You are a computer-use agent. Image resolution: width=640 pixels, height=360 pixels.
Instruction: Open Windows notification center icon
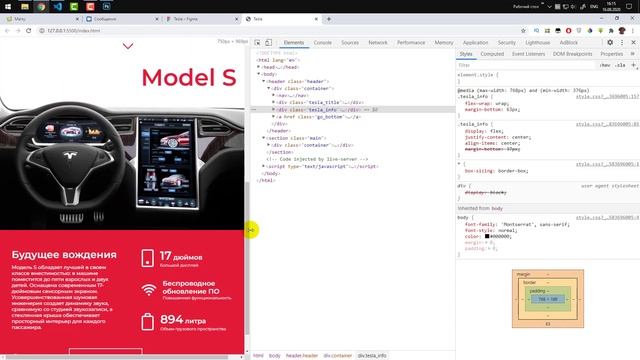(629, 7)
